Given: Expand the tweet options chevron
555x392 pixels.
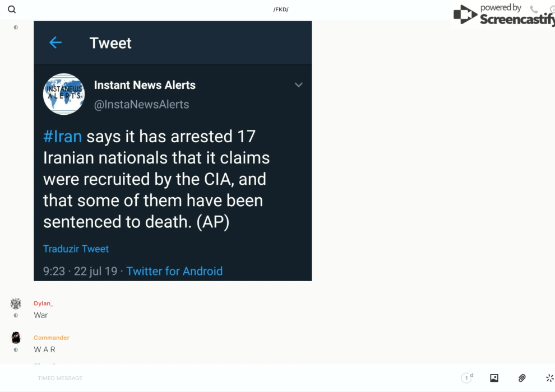Looking at the screenshot, I should tap(299, 85).
